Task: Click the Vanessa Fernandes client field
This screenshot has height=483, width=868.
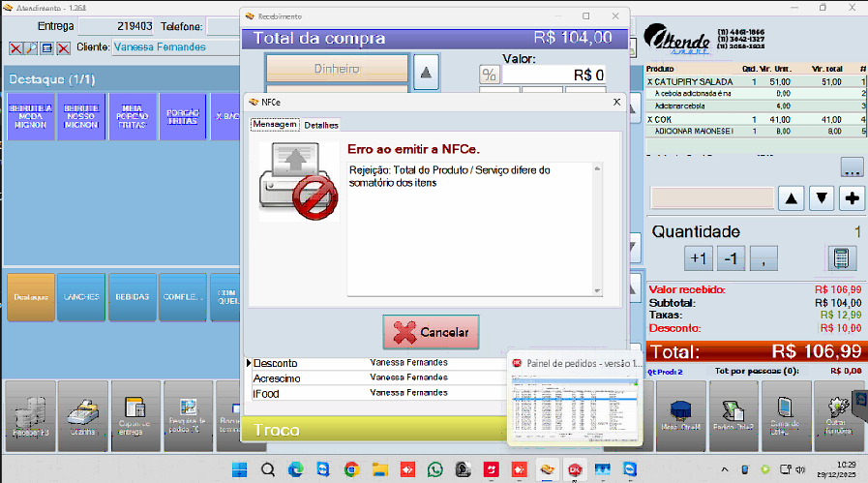Action: [176, 47]
